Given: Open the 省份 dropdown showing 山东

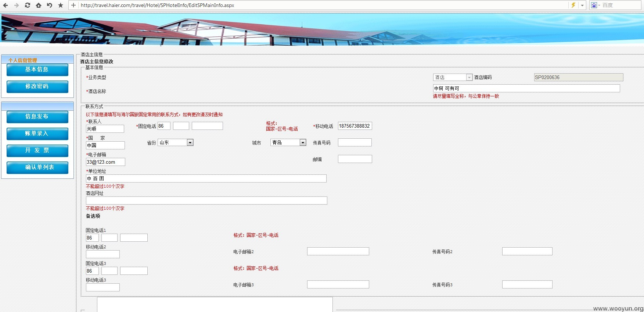Looking at the screenshot, I should (x=176, y=142).
